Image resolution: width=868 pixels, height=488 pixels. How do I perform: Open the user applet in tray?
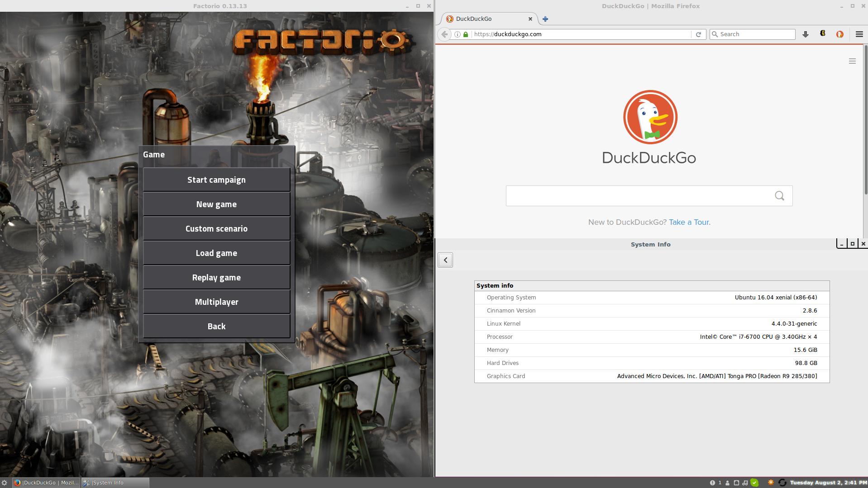(x=728, y=483)
